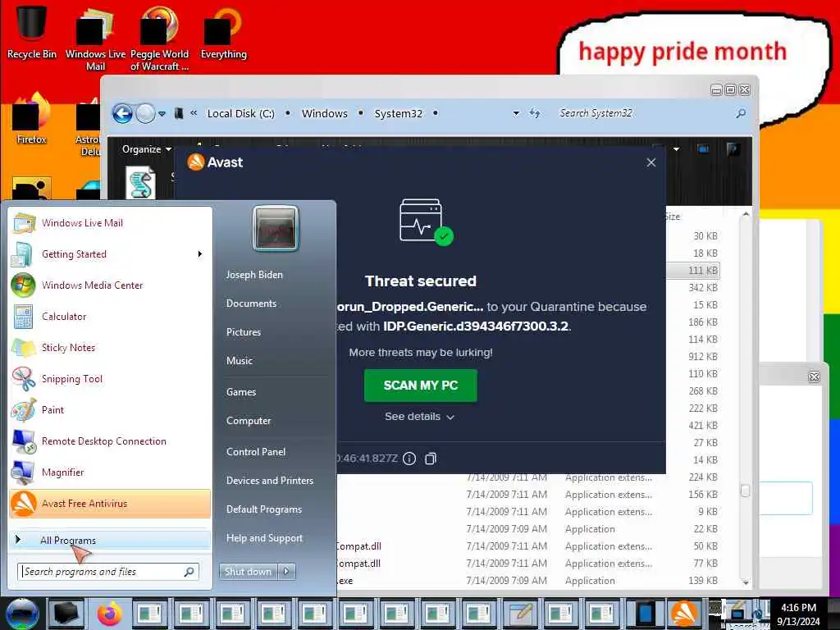The width and height of the screenshot is (840, 630).
Task: Open Music from Start menu
Action: point(239,361)
